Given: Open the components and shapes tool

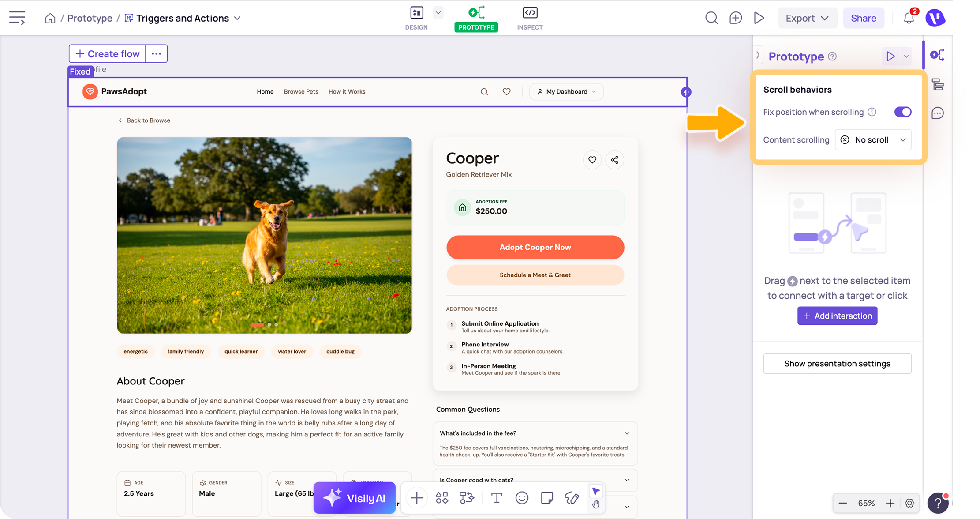Looking at the screenshot, I should point(442,498).
